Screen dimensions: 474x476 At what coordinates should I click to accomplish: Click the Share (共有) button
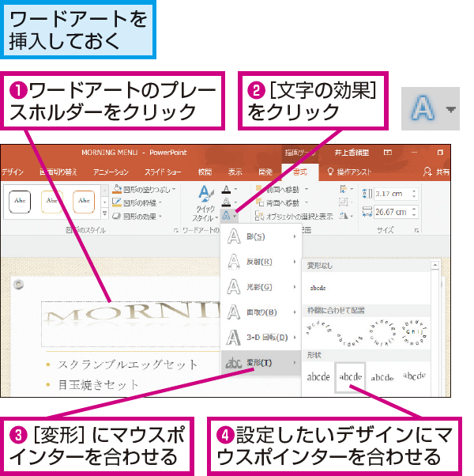pyautogui.click(x=436, y=172)
